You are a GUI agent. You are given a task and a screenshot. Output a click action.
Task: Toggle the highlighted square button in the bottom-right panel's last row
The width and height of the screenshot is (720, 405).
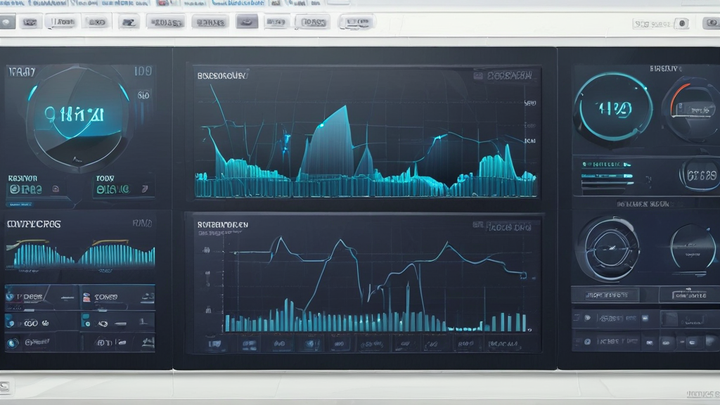[x=692, y=342]
